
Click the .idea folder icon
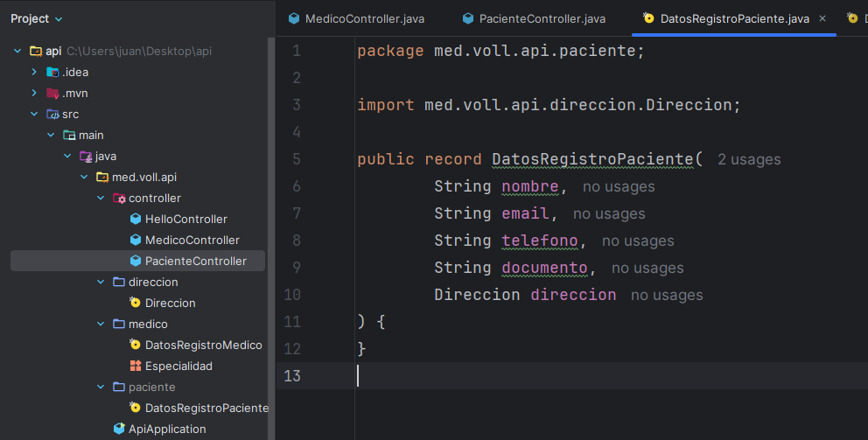click(x=52, y=72)
